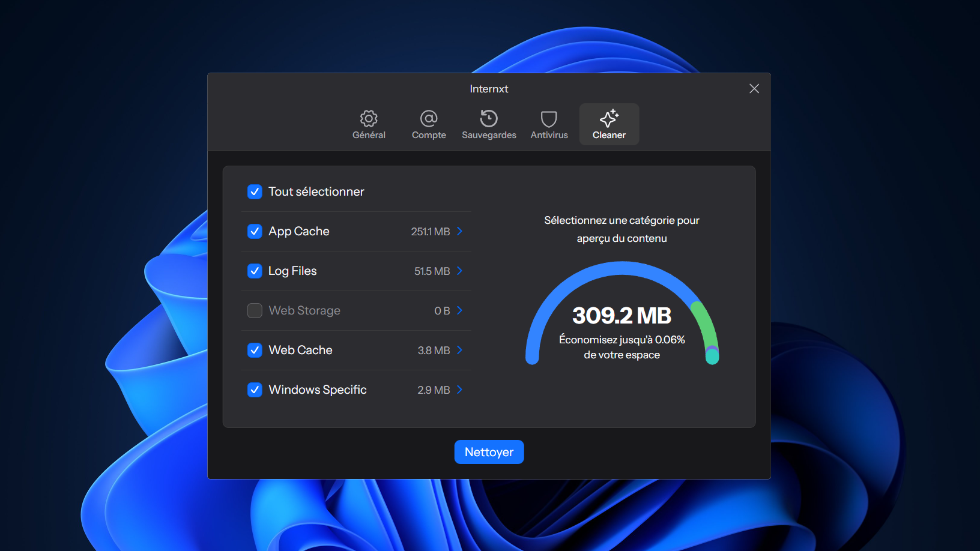Click the Internxt window title

[489, 89]
